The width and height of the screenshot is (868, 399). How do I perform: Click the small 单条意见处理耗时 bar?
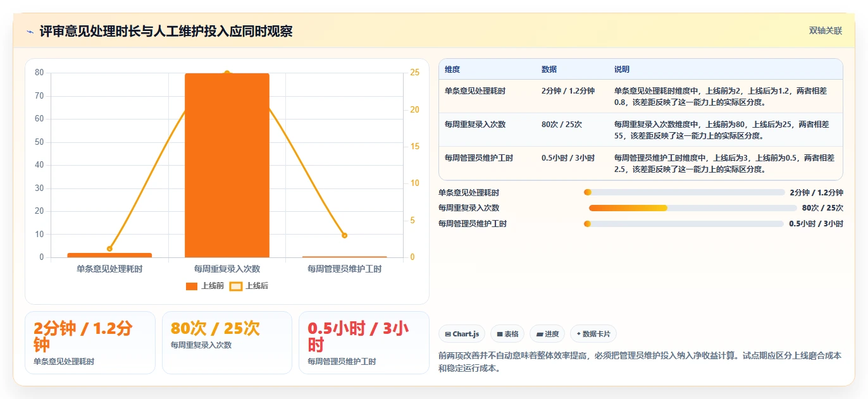click(109, 255)
